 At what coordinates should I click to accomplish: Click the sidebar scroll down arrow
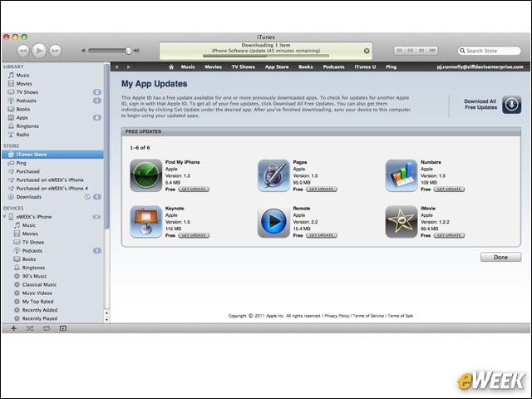[106, 319]
